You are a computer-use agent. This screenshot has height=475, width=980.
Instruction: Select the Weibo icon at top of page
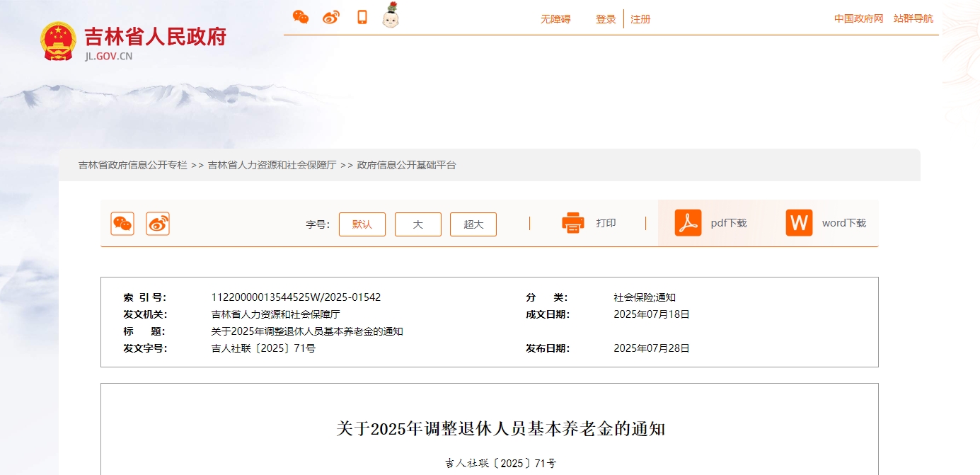coord(330,17)
